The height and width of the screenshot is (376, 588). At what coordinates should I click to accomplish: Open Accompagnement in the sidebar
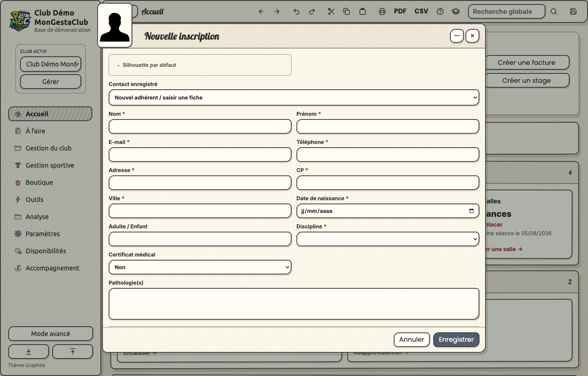50,268
